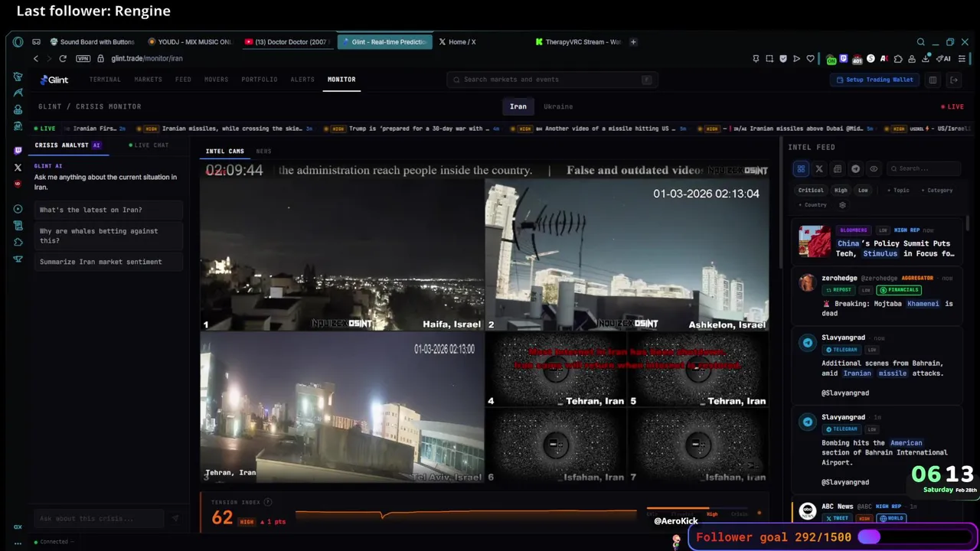Open the X icon in browser sidebar
980x551 pixels.
pyautogui.click(x=18, y=168)
